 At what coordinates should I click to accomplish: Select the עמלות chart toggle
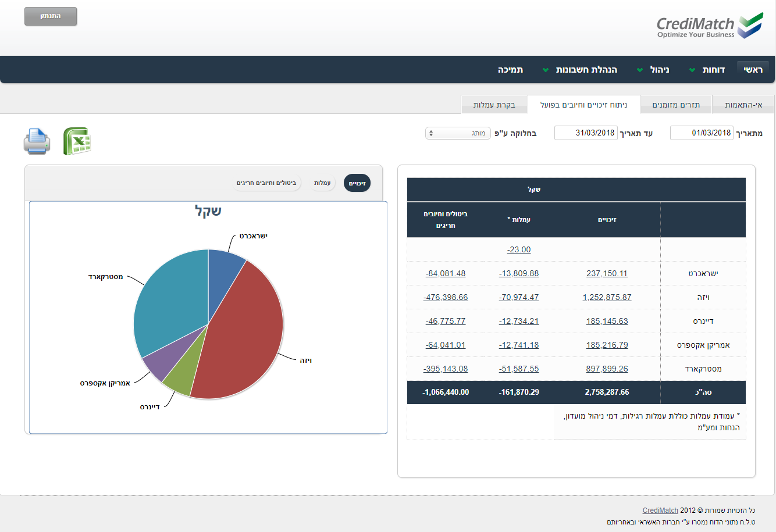322,183
